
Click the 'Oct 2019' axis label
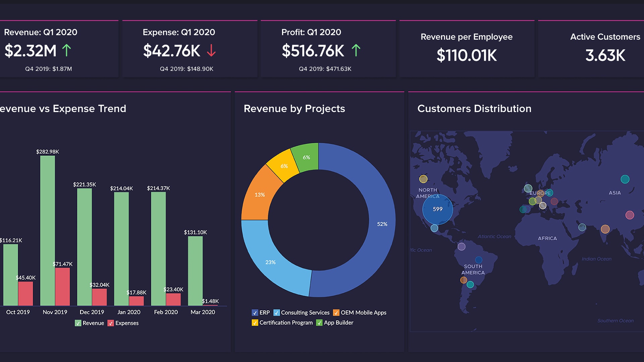(x=18, y=312)
